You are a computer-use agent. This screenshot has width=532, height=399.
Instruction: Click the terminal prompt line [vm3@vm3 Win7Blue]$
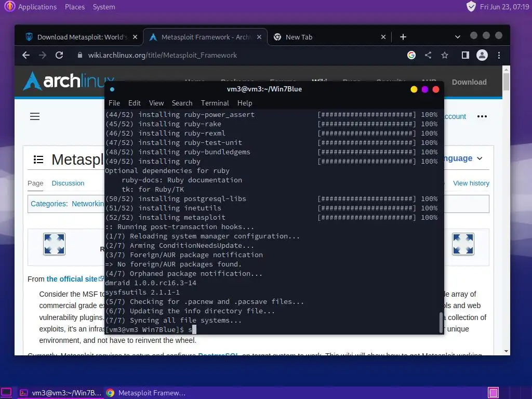click(x=144, y=329)
